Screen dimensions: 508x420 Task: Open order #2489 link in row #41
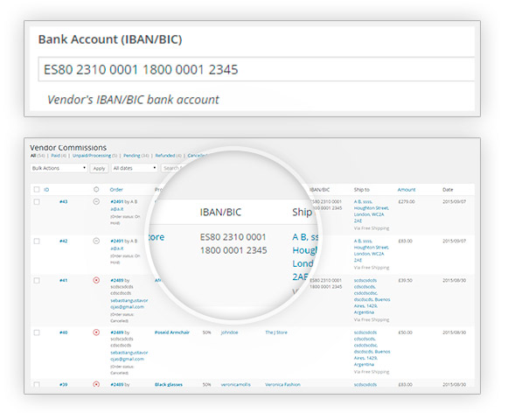click(x=117, y=280)
